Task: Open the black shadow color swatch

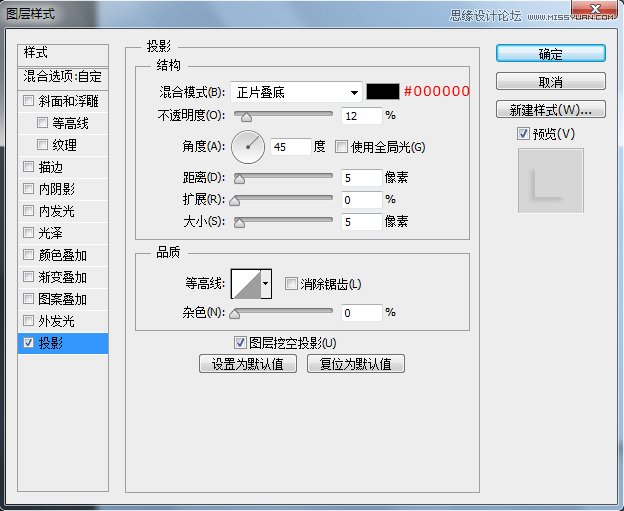Action: (382, 92)
